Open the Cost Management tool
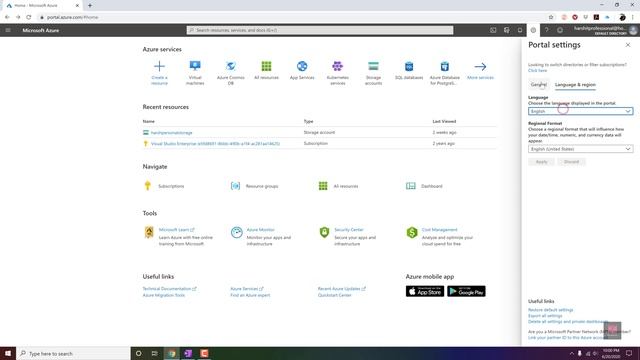The height and width of the screenshot is (360, 640). (439, 230)
